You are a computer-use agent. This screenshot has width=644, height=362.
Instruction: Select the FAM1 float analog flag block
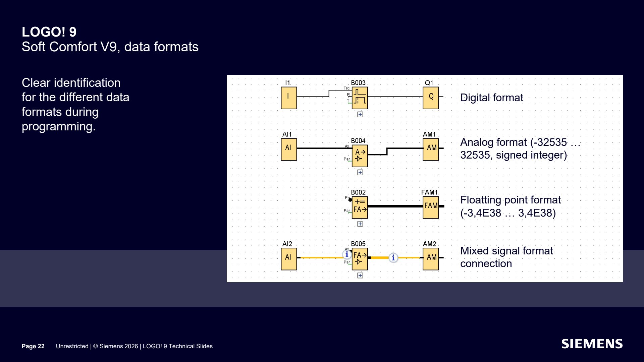point(431,207)
